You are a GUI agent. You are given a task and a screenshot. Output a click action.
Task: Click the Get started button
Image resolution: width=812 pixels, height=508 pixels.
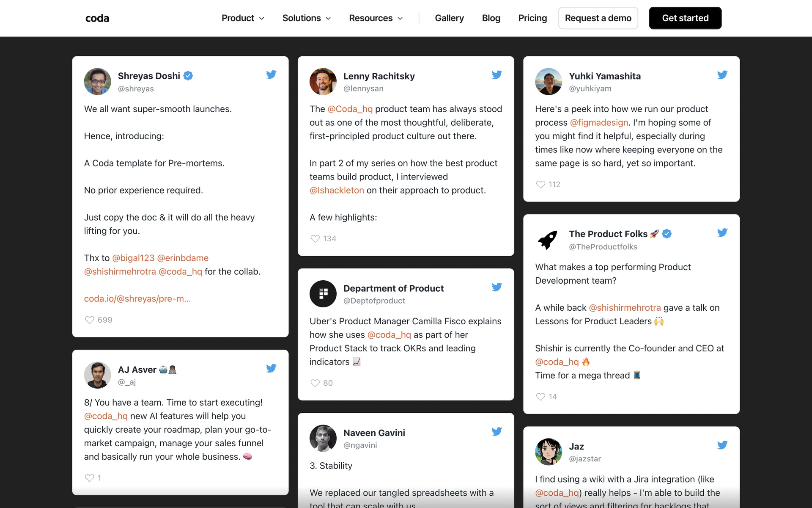685,18
